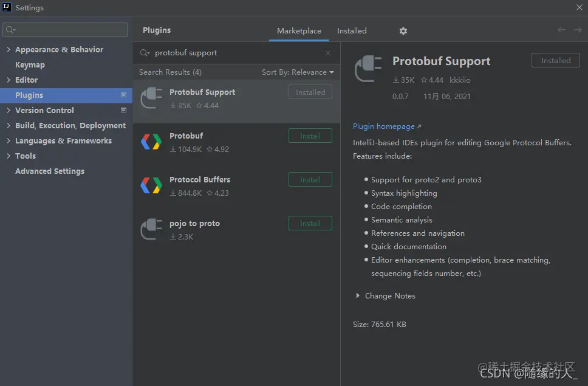The width and height of the screenshot is (588, 386).
Task: Open the Sort By Relevance dropdown
Action: pyautogui.click(x=298, y=72)
